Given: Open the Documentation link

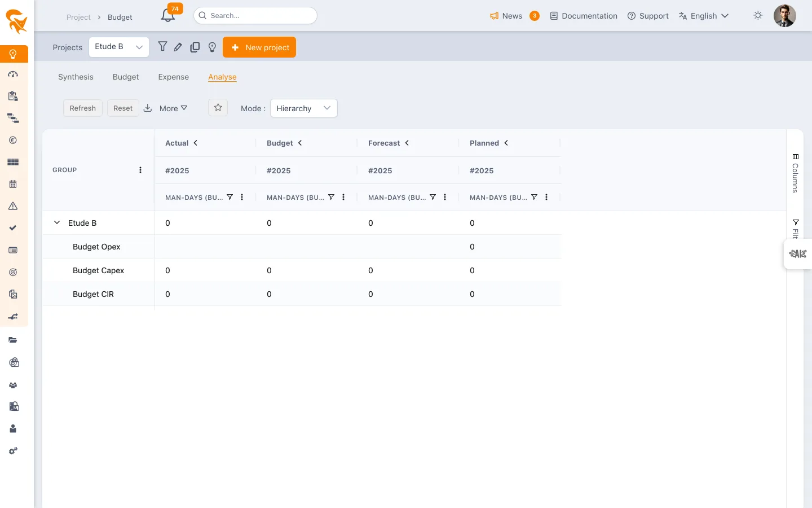Looking at the screenshot, I should point(584,16).
